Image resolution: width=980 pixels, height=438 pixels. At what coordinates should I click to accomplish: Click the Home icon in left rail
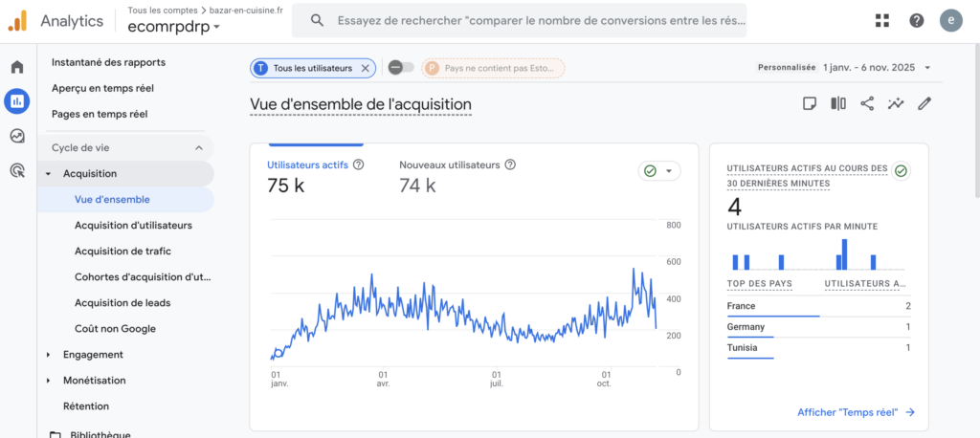coord(16,67)
